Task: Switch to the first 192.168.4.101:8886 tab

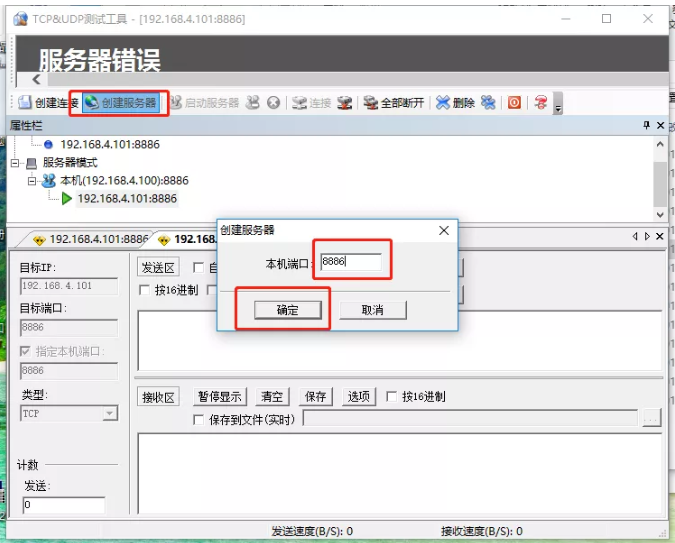Action: 90,240
